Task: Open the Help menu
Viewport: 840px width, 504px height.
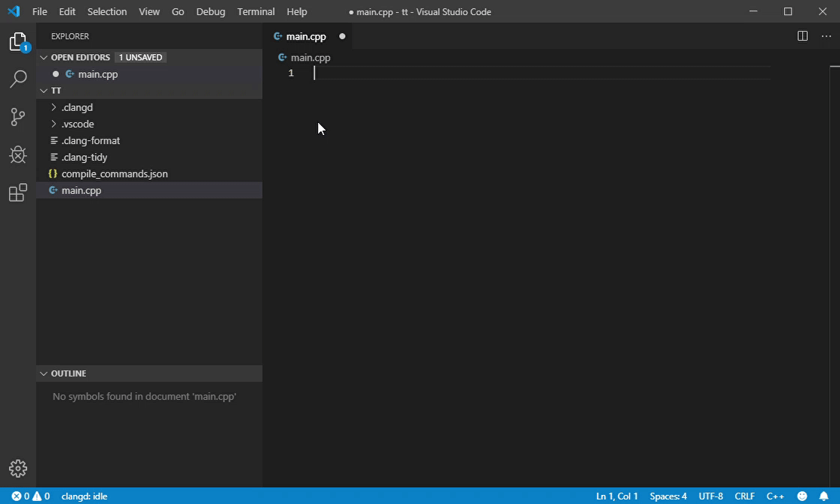Action: click(297, 11)
